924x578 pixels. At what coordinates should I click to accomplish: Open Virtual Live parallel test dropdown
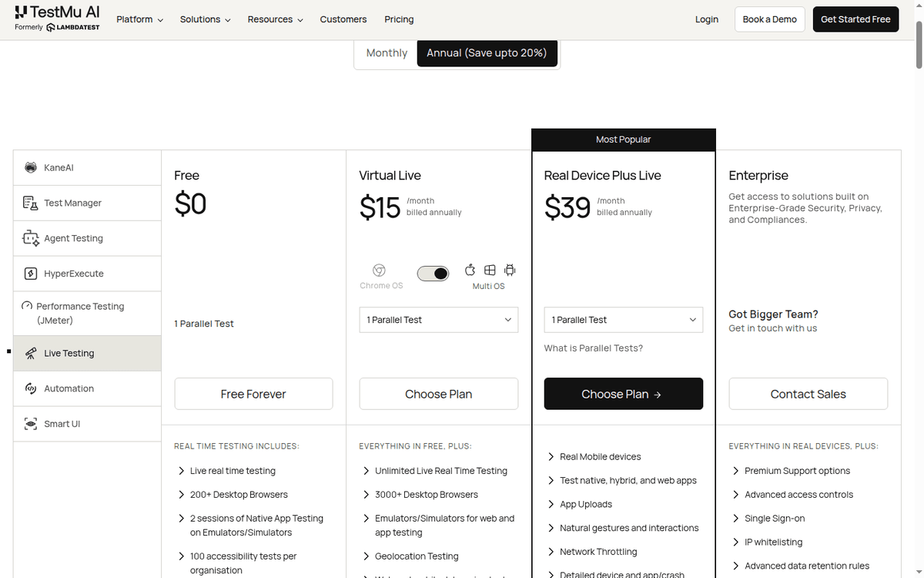(439, 320)
